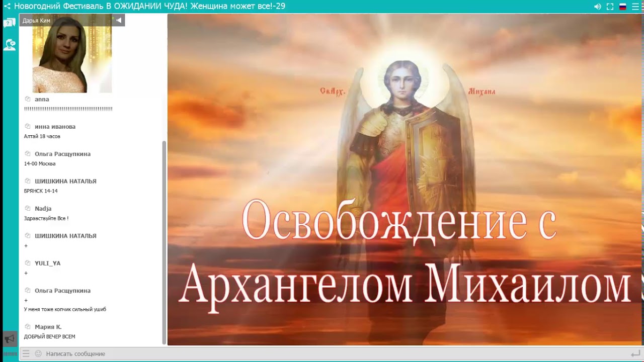Click message 'Алтай 18 часов'

click(42, 136)
